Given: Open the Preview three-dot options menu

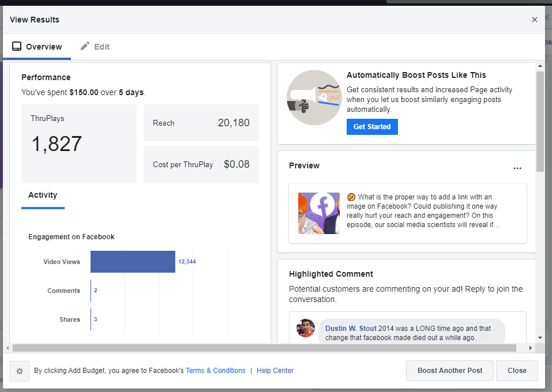Looking at the screenshot, I should [517, 168].
